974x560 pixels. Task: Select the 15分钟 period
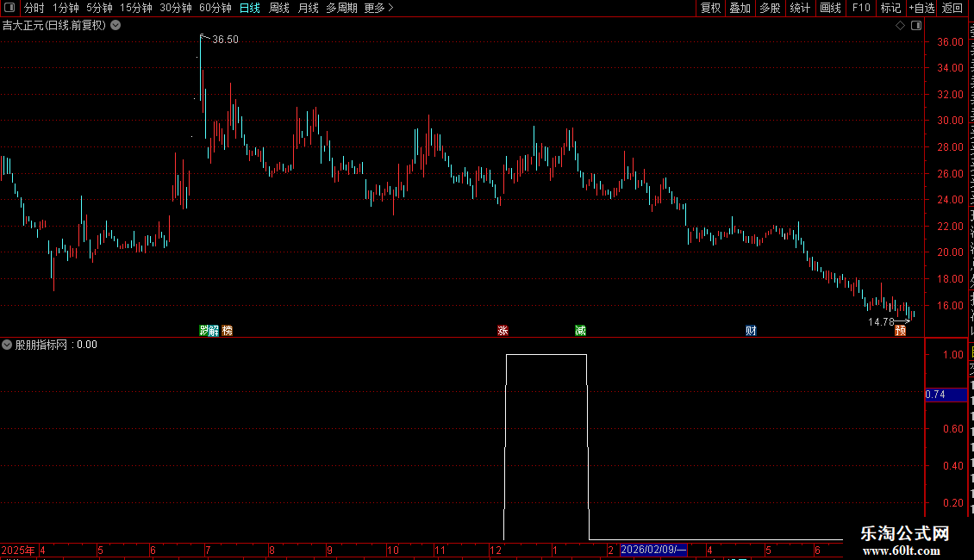coord(136,8)
